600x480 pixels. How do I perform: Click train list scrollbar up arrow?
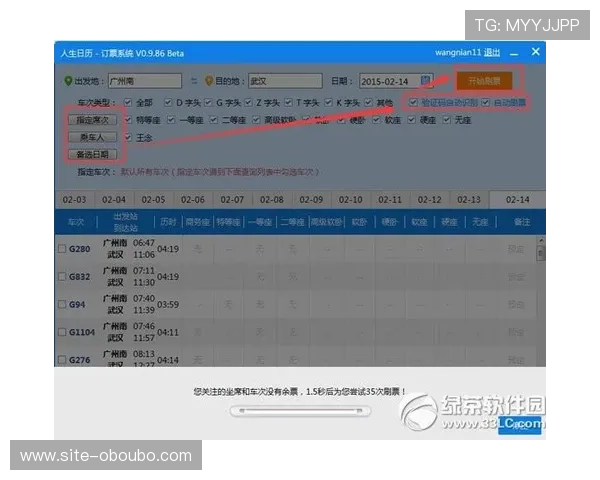pos(541,241)
